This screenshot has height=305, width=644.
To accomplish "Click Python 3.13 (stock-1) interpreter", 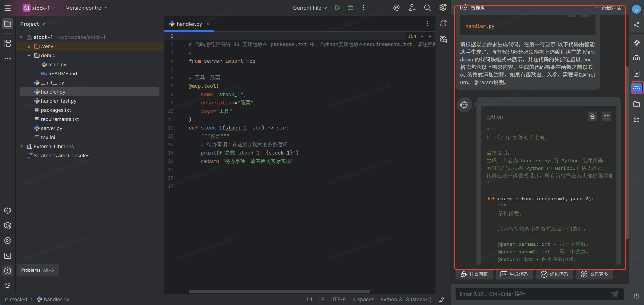I will pyautogui.click(x=406, y=299).
